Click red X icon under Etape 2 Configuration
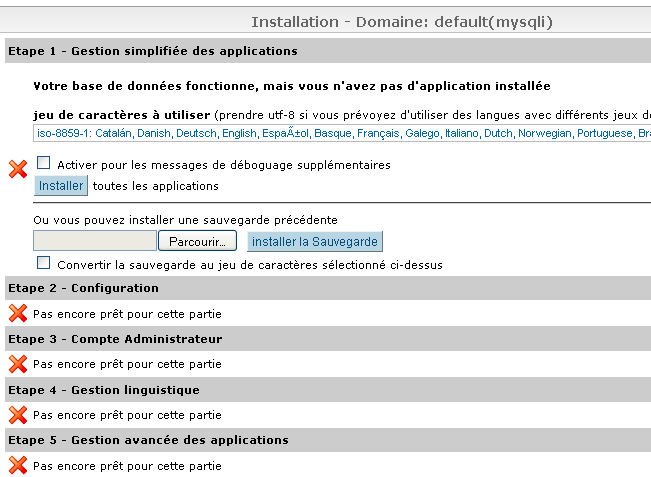The height and width of the screenshot is (477, 651). click(x=17, y=314)
